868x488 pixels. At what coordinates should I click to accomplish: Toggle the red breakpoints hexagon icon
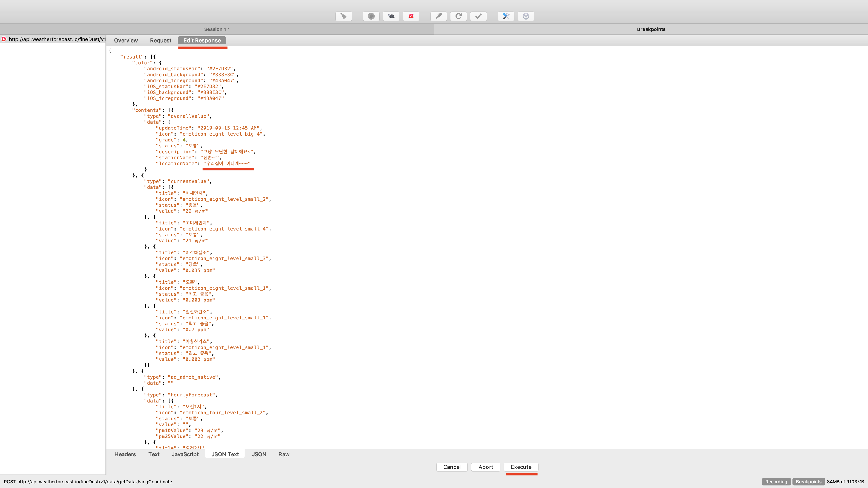click(x=411, y=16)
